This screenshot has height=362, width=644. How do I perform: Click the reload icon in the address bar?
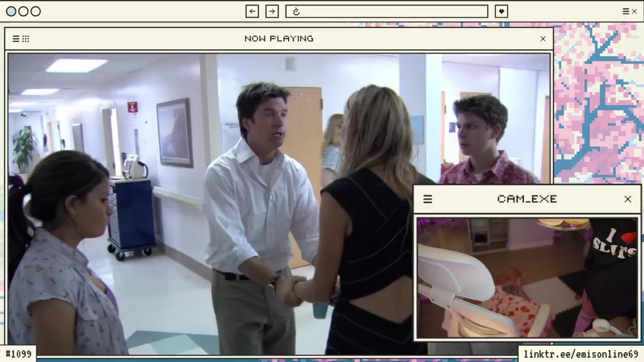(x=296, y=12)
